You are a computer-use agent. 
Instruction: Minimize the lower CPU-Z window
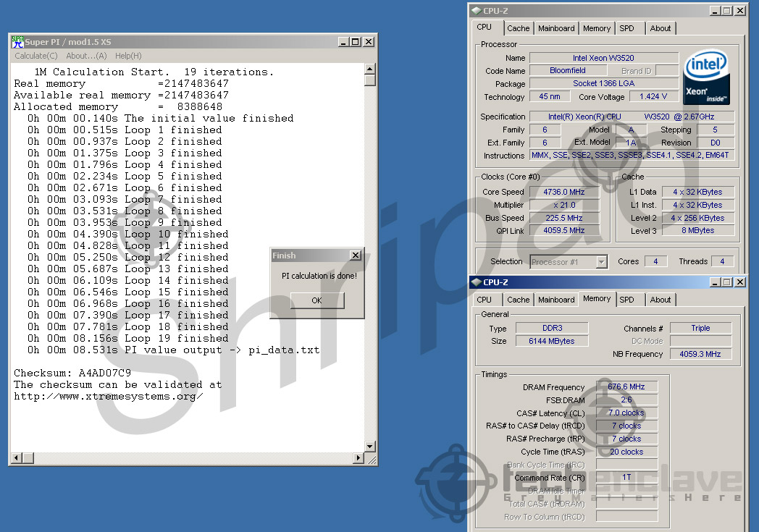[x=715, y=282]
